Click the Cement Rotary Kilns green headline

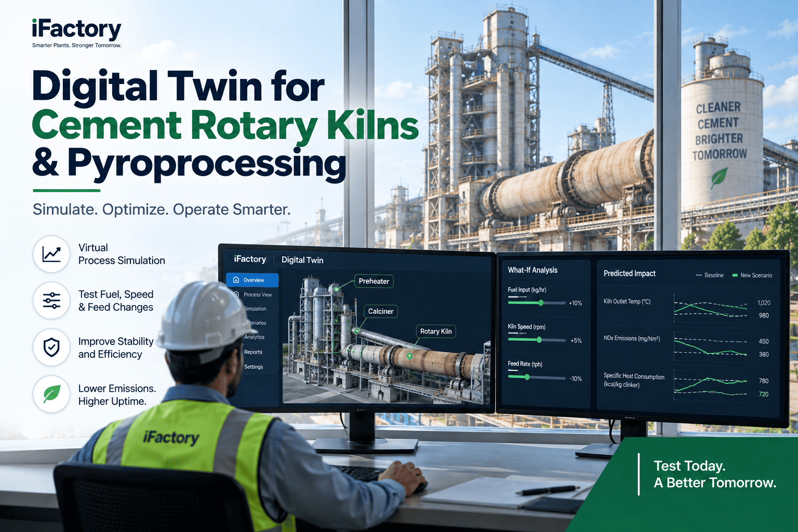[x=225, y=125]
